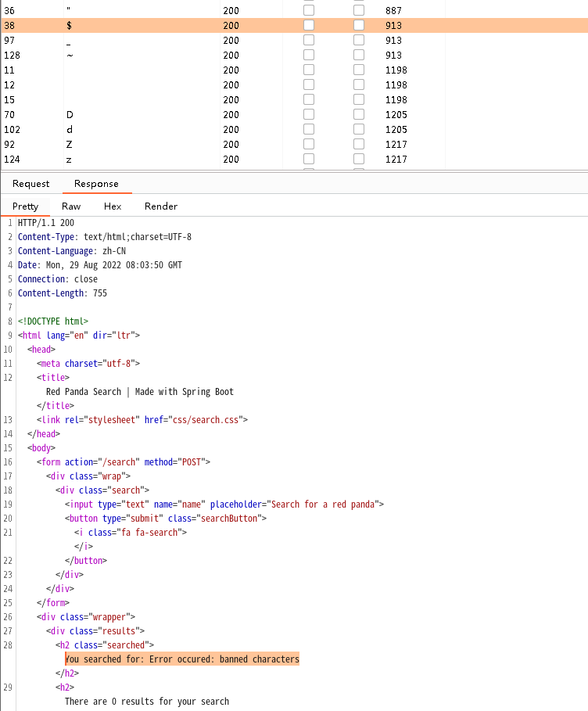Viewport: 588px width, 711px height.
Task: Click the Content-Length header line
Action: point(63,293)
